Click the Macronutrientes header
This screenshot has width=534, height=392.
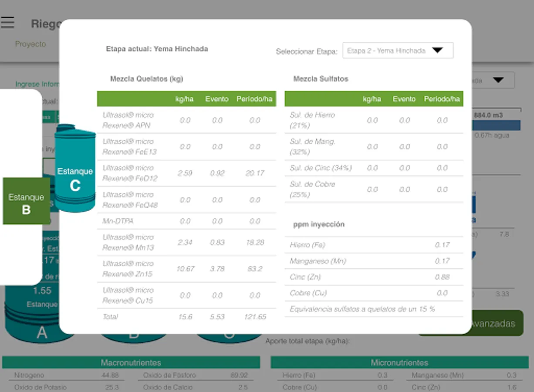click(x=131, y=362)
